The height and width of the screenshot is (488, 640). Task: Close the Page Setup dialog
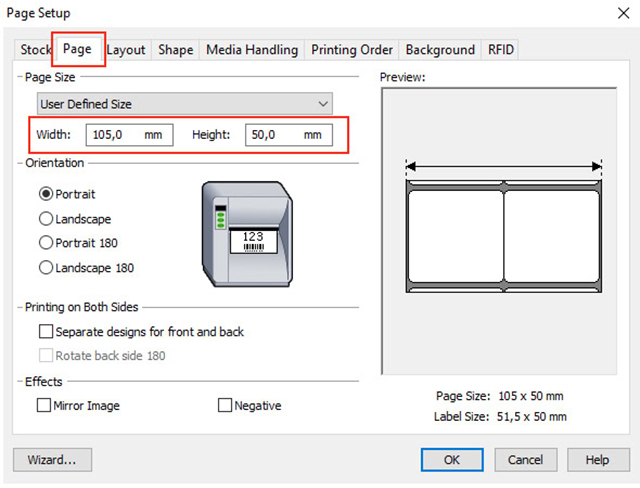coord(622,12)
